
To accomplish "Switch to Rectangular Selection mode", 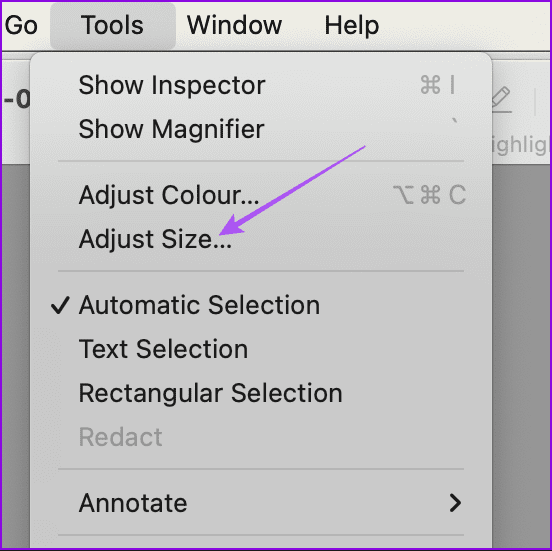I will tap(261, 393).
